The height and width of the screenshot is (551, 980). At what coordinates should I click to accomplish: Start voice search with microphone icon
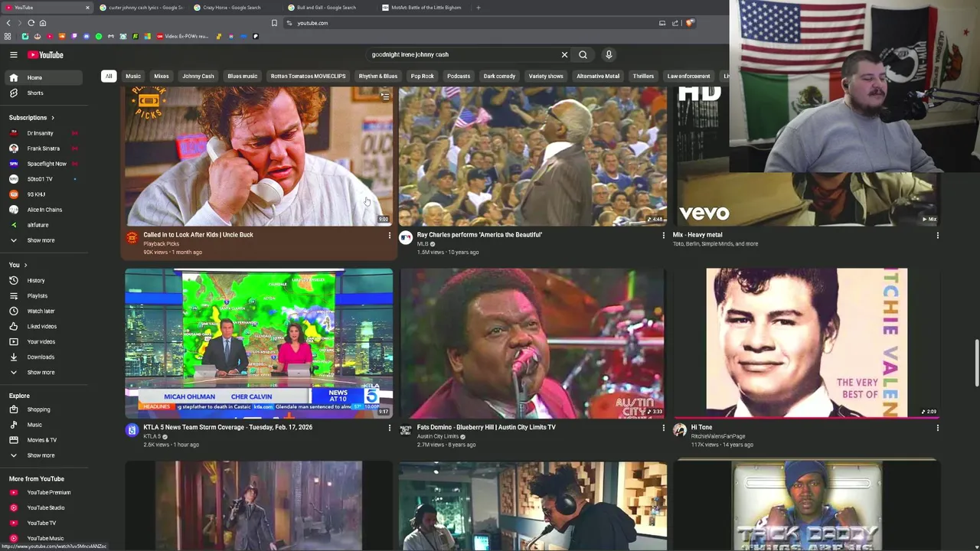pos(609,54)
